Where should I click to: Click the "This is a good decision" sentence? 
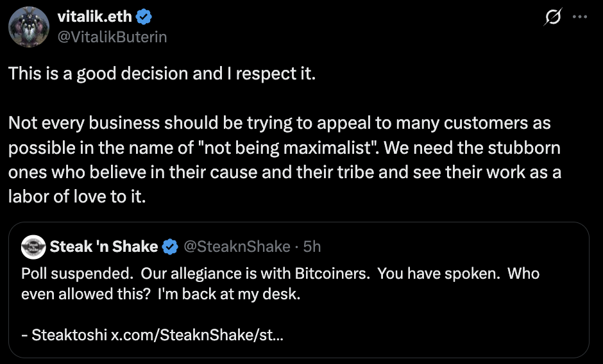coord(162,73)
